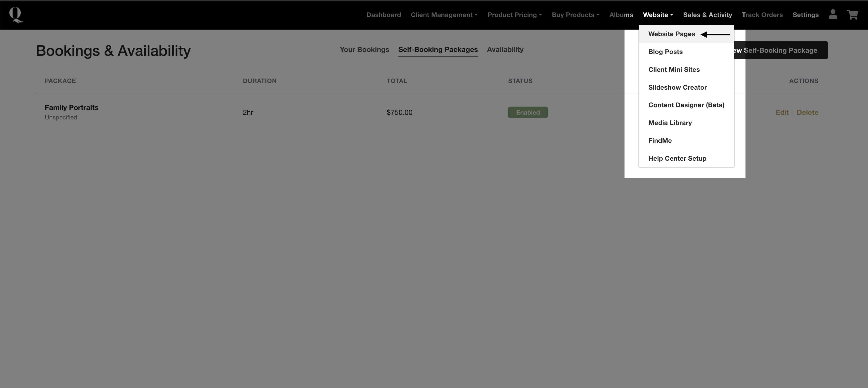The width and height of the screenshot is (868, 388).
Task: Select Website Pages from the menu
Action: point(671,34)
